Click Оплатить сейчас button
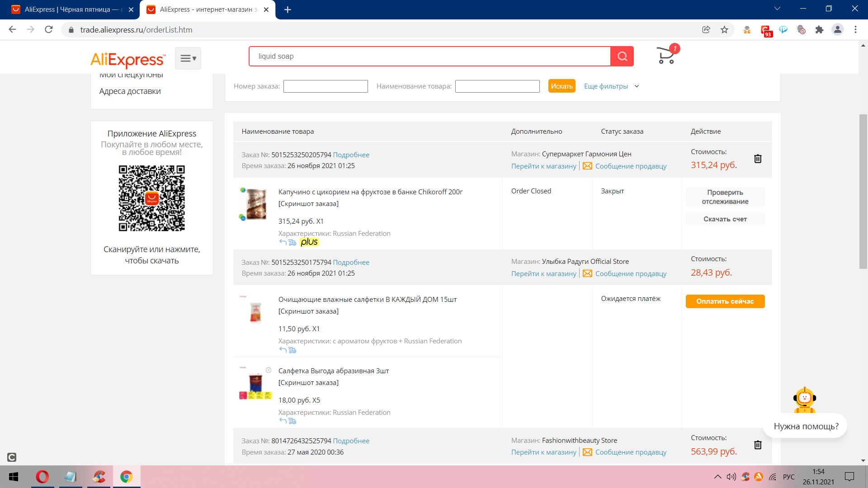868x488 pixels. 725,301
